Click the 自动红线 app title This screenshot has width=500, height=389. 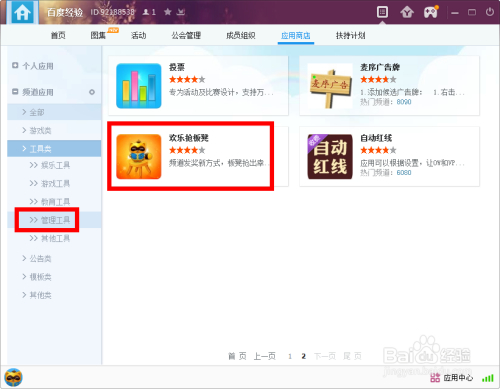click(x=376, y=138)
